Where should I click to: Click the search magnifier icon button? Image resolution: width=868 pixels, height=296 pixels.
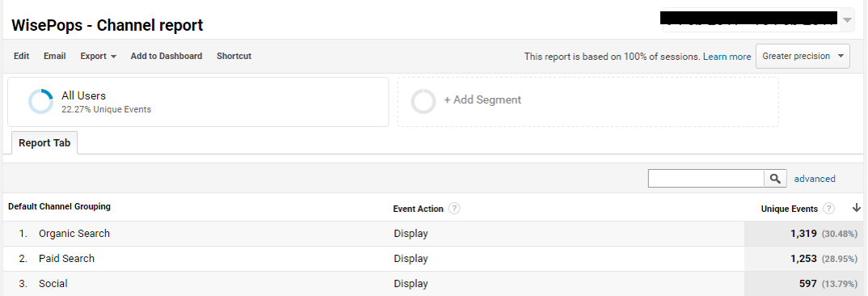point(776,179)
